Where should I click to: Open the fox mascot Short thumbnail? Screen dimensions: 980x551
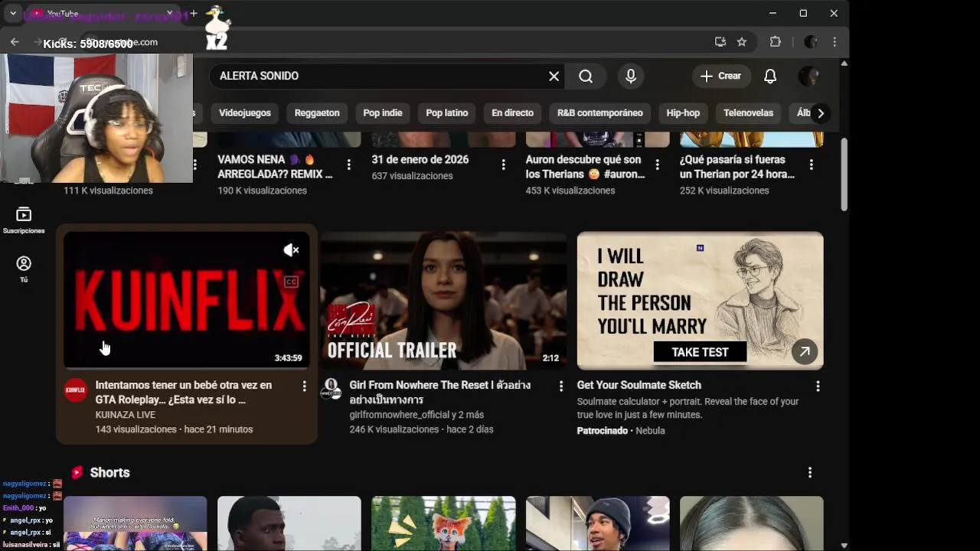click(443, 523)
